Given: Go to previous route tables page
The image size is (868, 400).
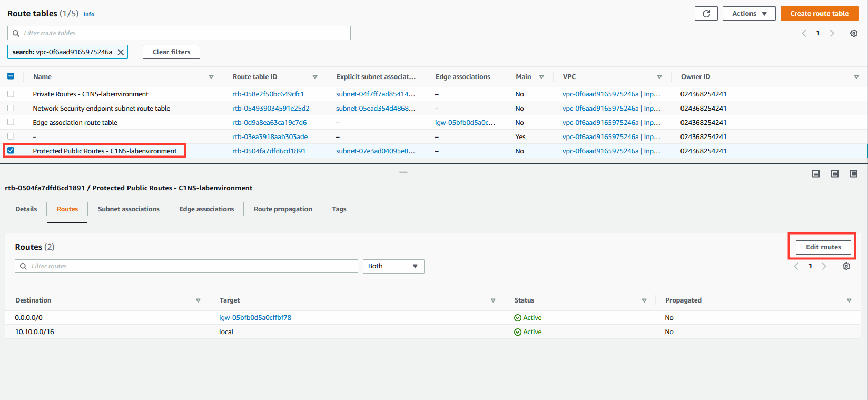Looking at the screenshot, I should click(804, 33).
